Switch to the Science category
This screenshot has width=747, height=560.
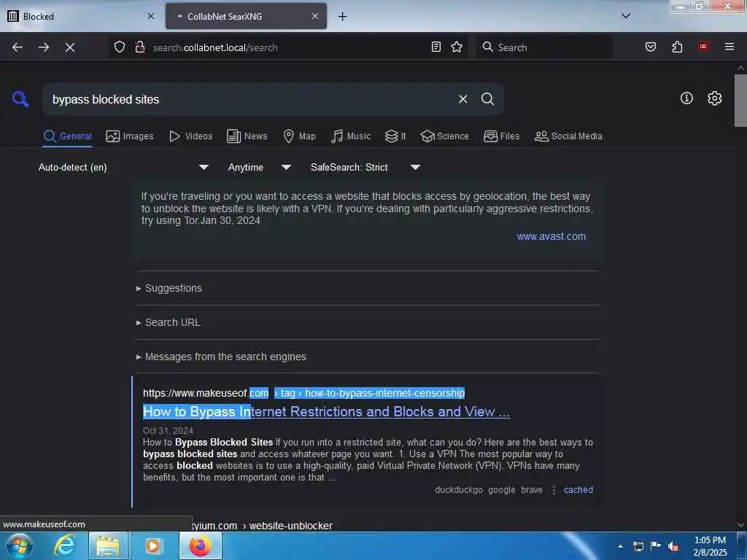tap(444, 136)
